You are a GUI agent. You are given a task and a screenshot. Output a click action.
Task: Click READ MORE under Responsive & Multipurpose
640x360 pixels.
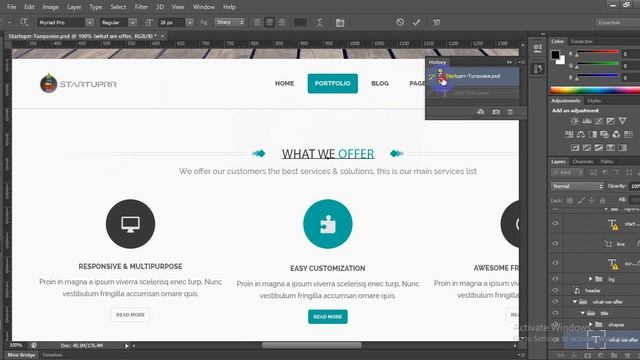(130, 315)
